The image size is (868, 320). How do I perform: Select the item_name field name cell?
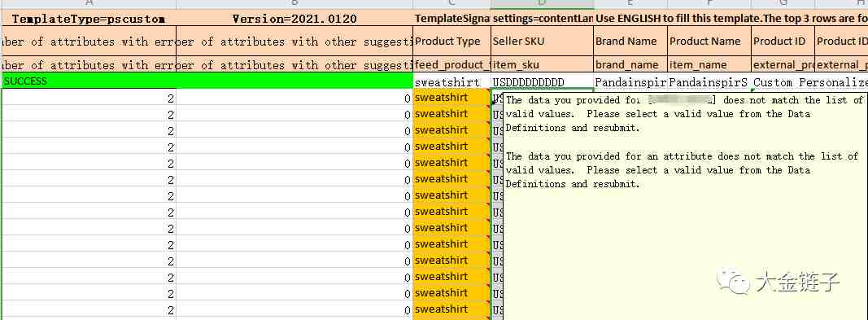pyautogui.click(x=709, y=64)
